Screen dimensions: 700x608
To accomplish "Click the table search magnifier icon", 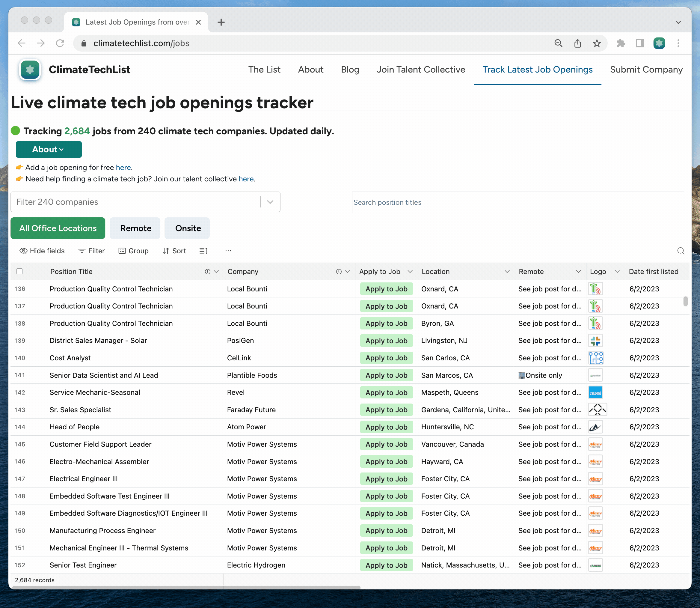I will [681, 251].
